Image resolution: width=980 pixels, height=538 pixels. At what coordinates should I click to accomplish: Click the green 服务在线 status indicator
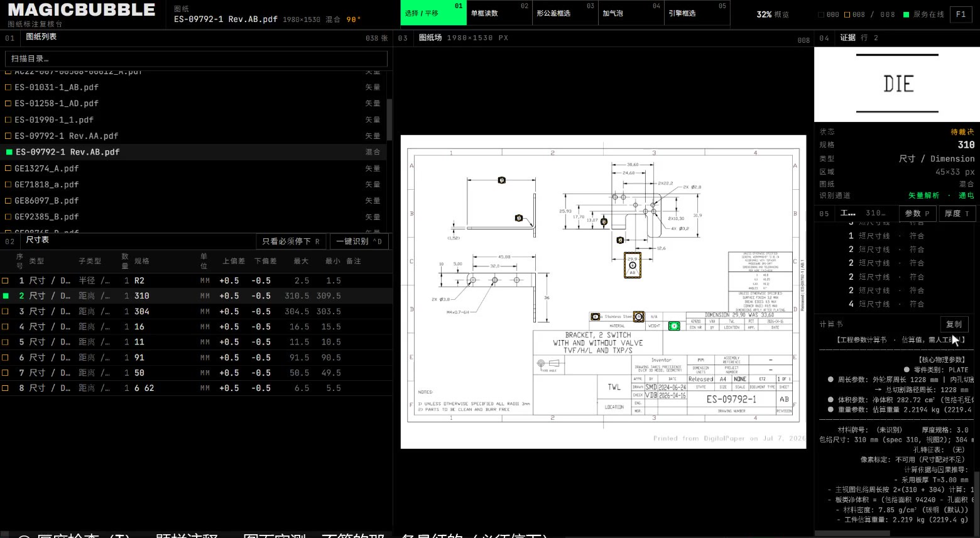(x=923, y=14)
